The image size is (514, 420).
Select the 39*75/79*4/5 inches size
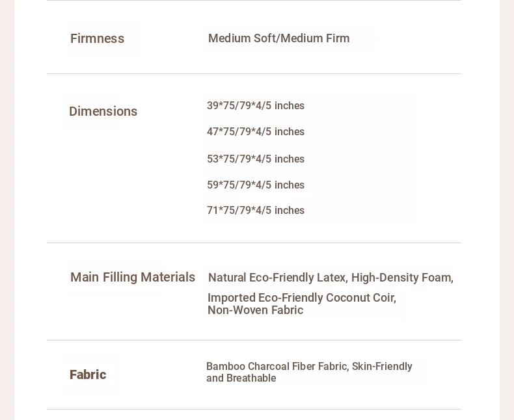tap(256, 105)
